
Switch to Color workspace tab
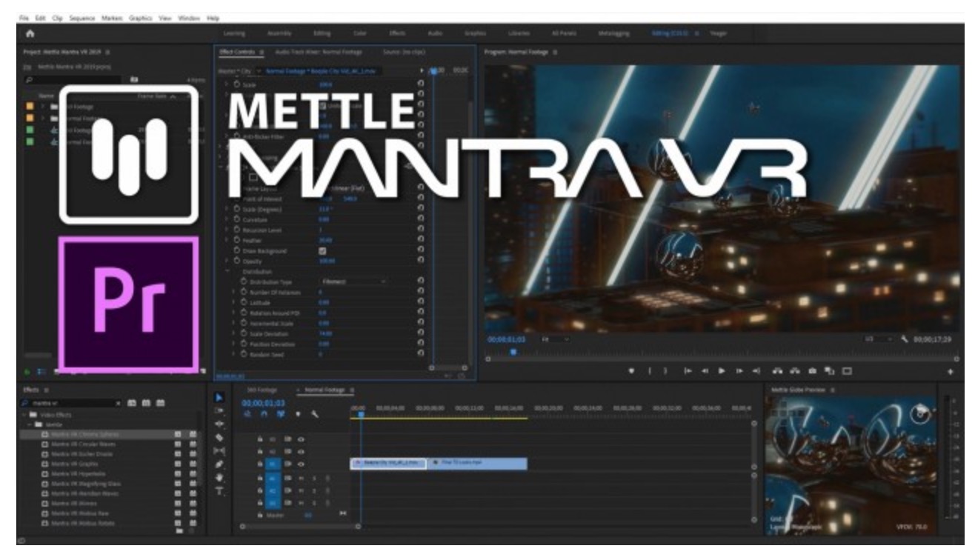359,33
